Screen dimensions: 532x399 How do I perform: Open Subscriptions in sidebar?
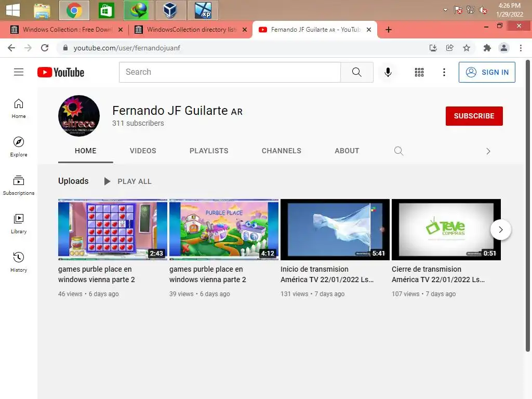tap(19, 185)
